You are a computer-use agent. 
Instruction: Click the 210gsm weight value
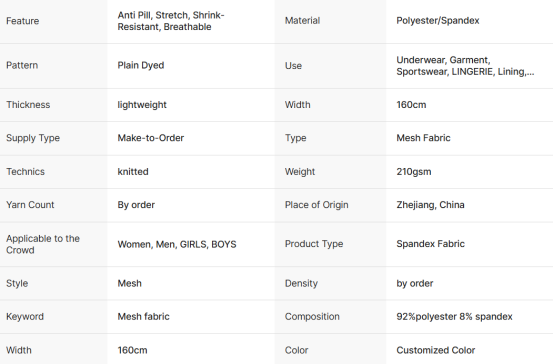[414, 172]
